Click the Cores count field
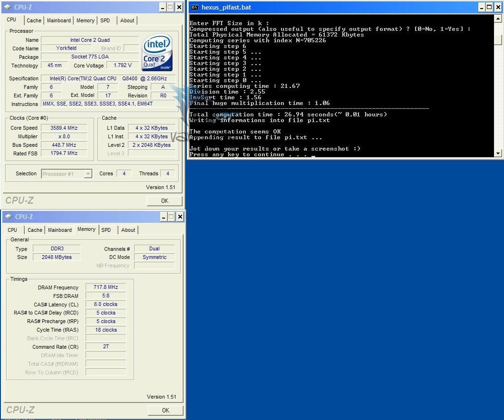Viewport: 504px width, 420px height. pyautogui.click(x=124, y=173)
